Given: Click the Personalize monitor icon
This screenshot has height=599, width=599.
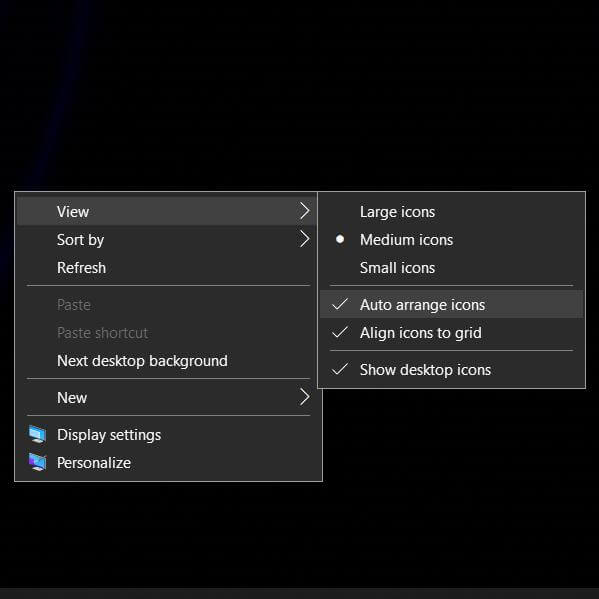Looking at the screenshot, I should tap(37, 462).
